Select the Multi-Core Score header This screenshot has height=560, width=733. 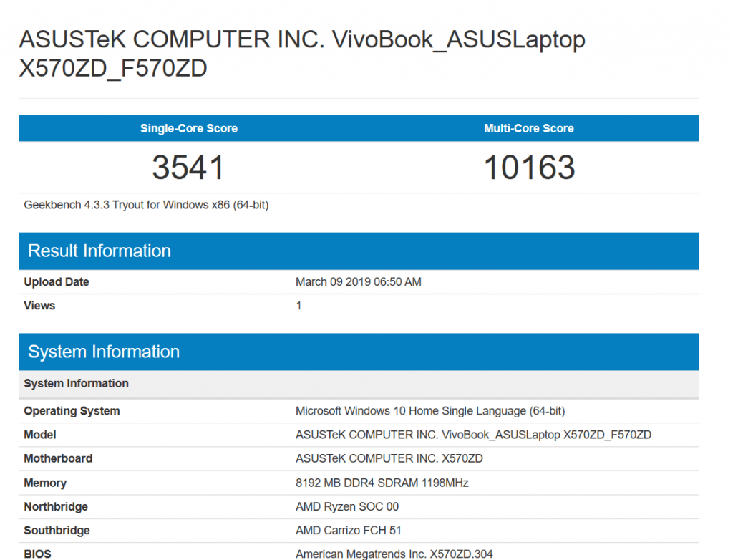pos(529,128)
